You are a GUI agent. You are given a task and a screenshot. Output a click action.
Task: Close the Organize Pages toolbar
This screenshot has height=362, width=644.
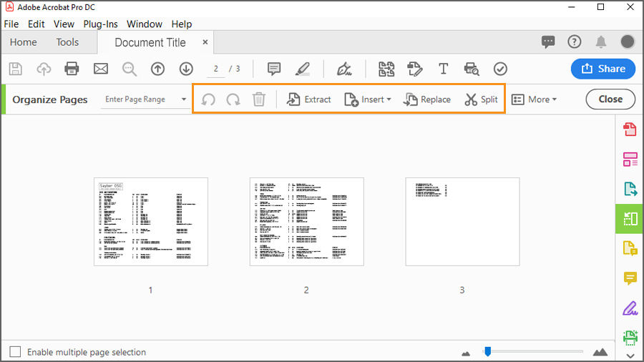tap(610, 99)
